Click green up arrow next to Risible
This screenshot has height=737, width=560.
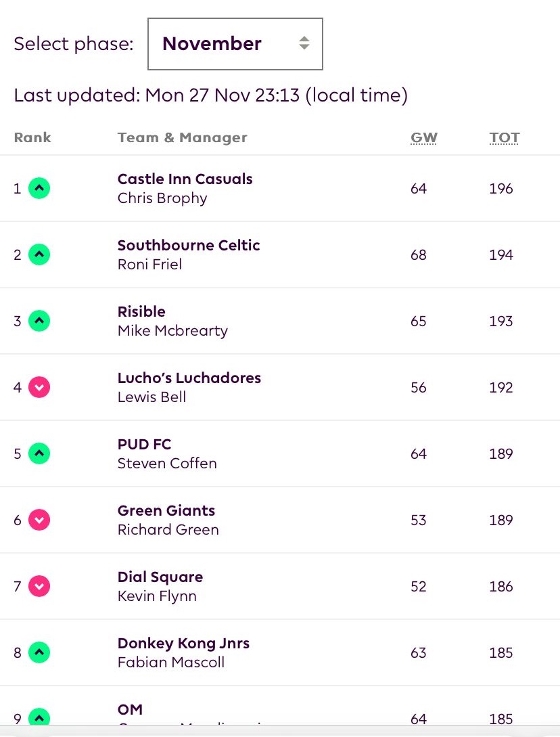(40, 321)
